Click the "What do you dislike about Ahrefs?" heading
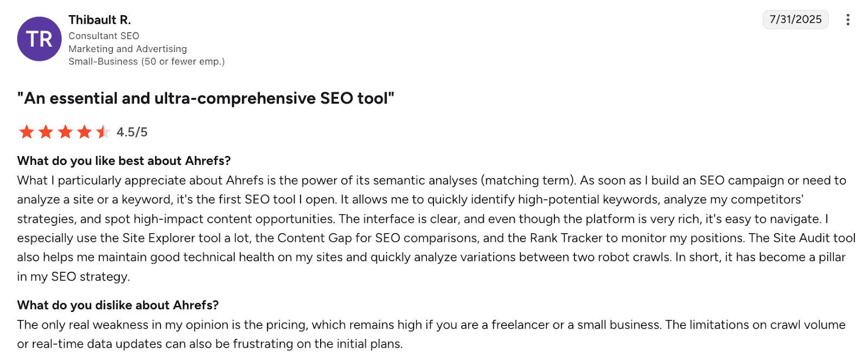 point(118,305)
